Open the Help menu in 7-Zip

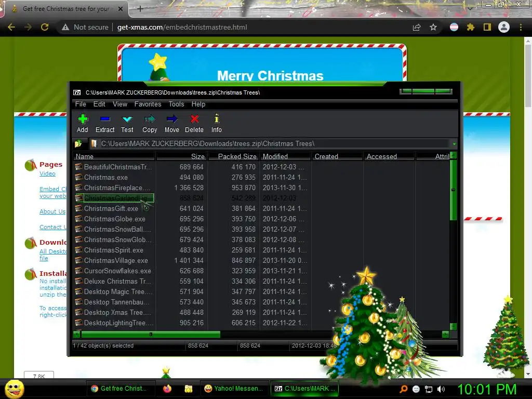[198, 104]
